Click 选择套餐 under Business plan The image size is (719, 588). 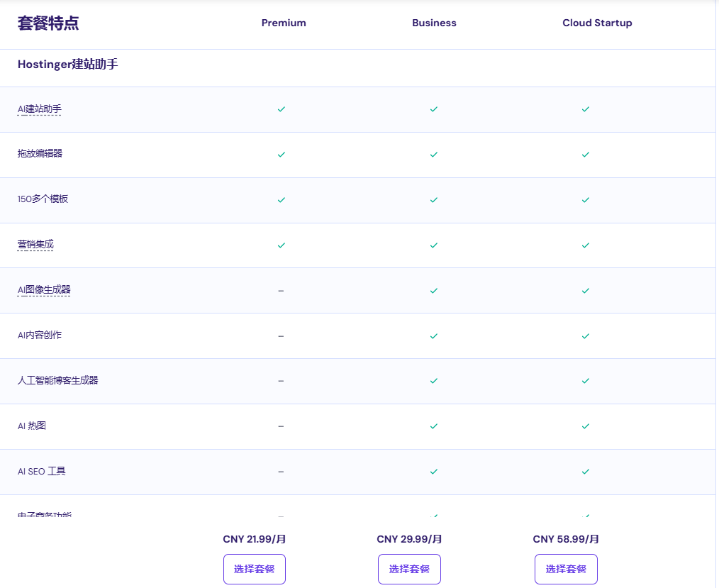(408, 569)
